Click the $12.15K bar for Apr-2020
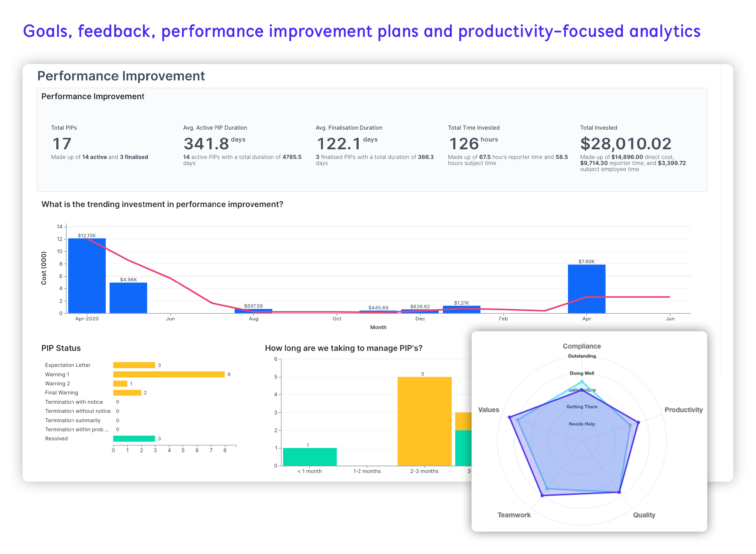The width and height of the screenshot is (756, 554). click(x=87, y=276)
